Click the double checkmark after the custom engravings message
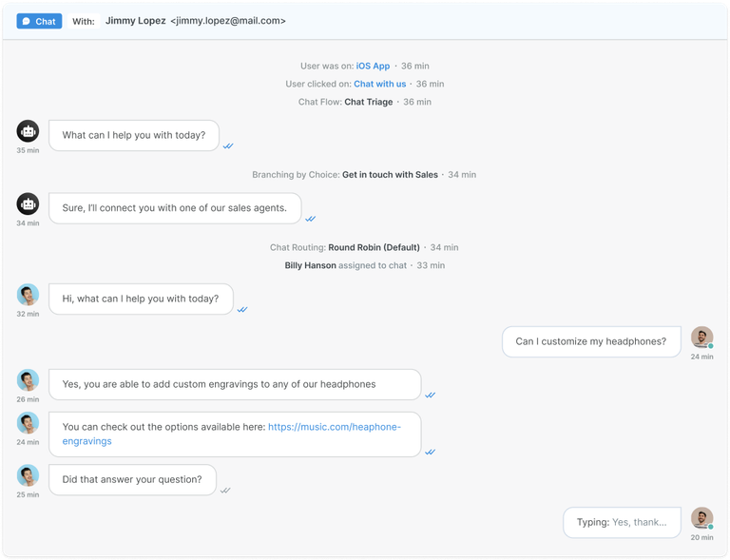This screenshot has width=730, height=560. (x=430, y=395)
